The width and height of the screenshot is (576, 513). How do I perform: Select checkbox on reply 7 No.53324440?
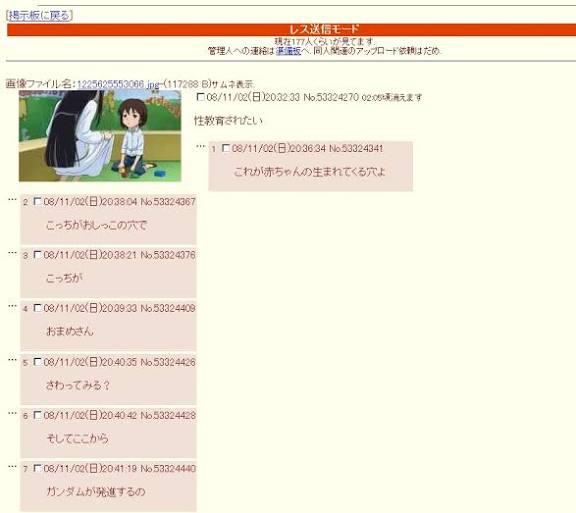point(37,468)
